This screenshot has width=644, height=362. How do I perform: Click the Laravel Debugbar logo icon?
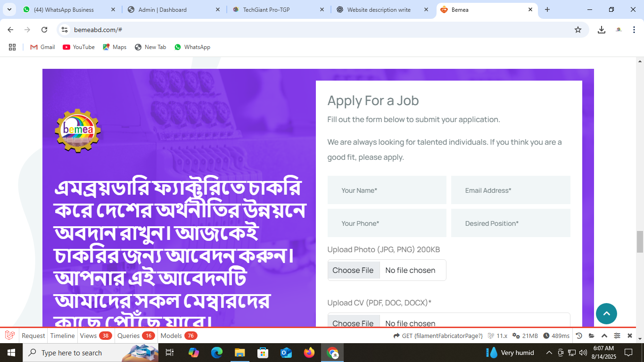pos(10,336)
